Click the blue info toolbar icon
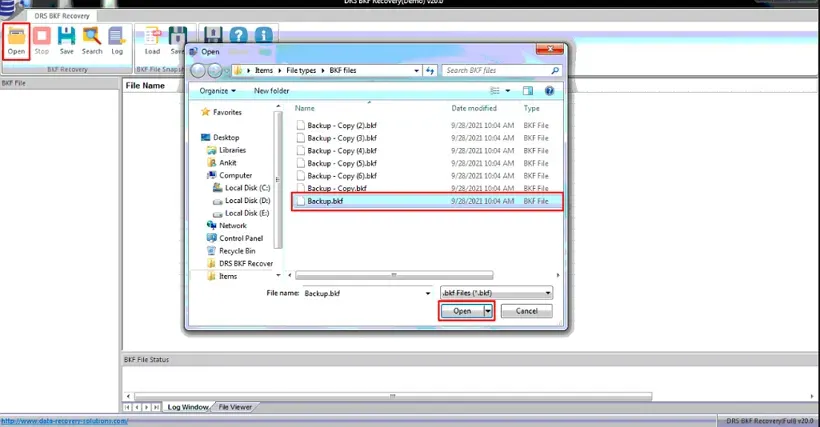The height and width of the screenshot is (427, 820). click(264, 35)
